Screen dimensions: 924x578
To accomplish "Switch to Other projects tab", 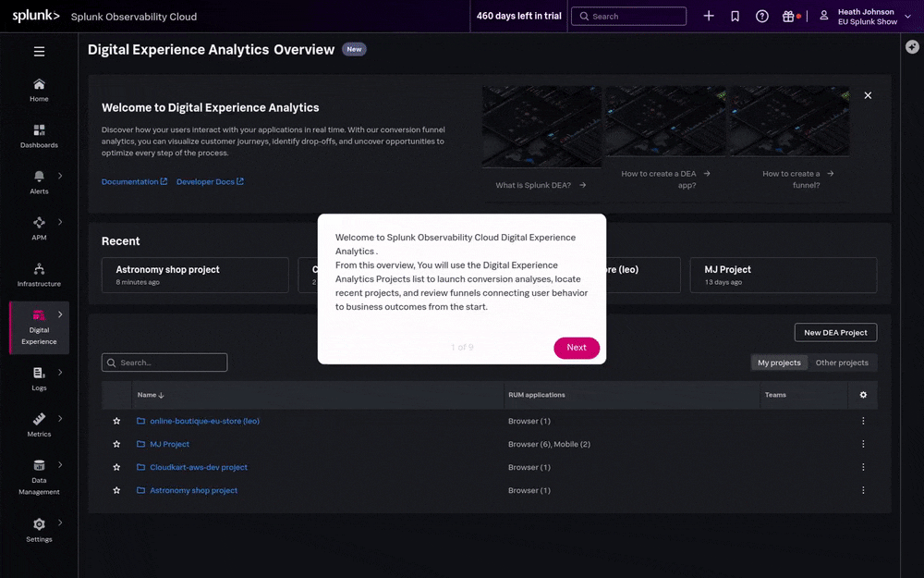I will pos(842,363).
